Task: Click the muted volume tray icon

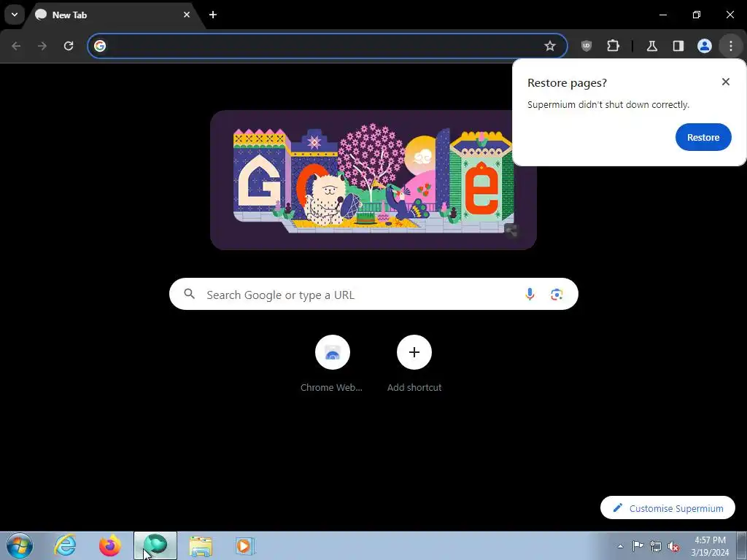Action: click(x=673, y=546)
